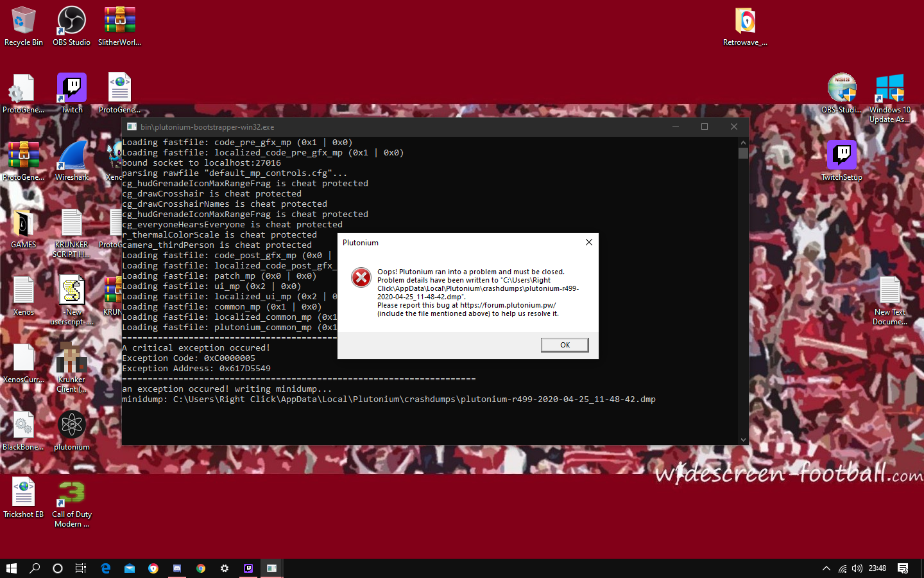Open taskbar search magnifier
The height and width of the screenshot is (578, 924).
(35, 568)
